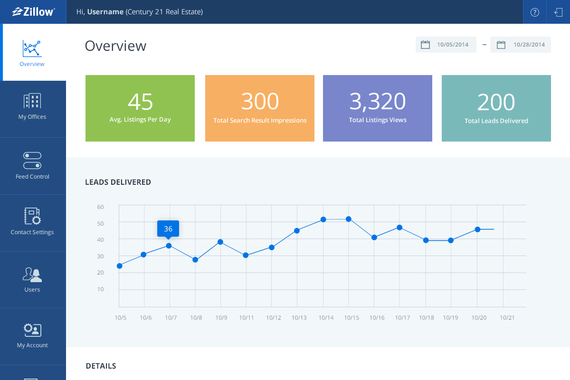
Task: Click the My Account label
Action: click(x=32, y=345)
